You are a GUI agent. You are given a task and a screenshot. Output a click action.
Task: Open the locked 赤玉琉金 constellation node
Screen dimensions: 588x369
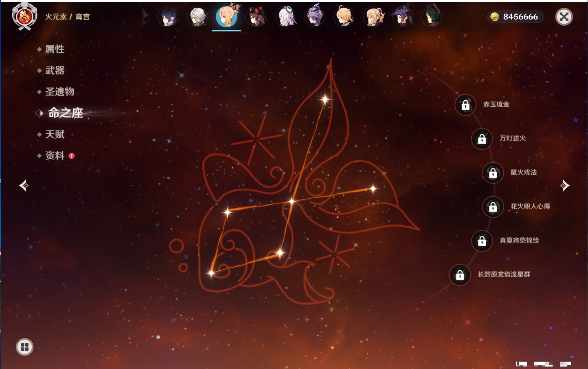coord(465,105)
